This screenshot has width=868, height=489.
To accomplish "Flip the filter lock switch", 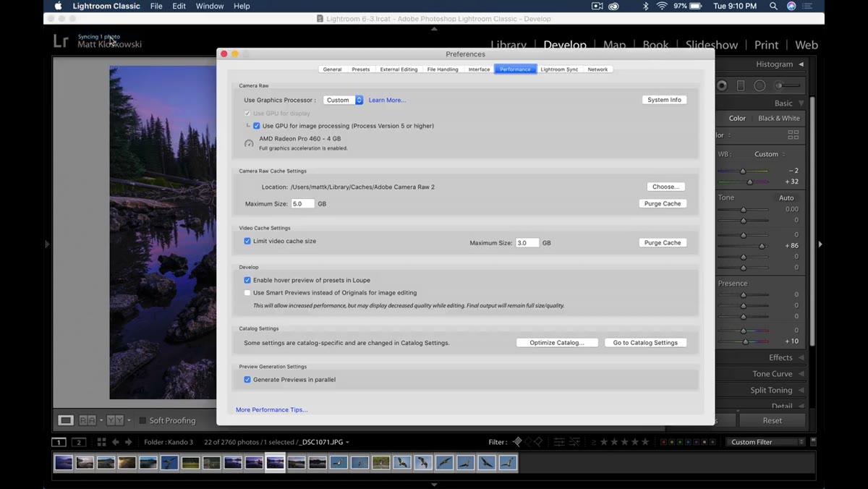I will point(814,442).
